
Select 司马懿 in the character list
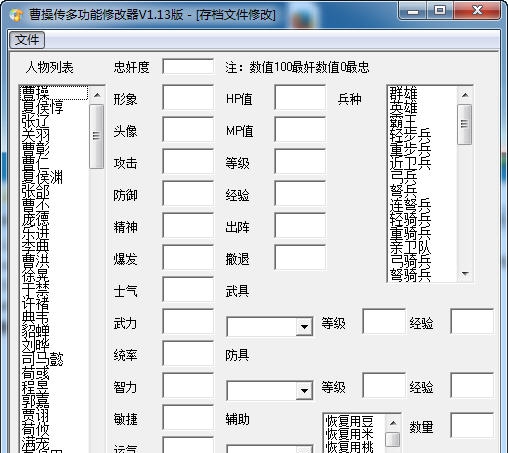[54, 359]
